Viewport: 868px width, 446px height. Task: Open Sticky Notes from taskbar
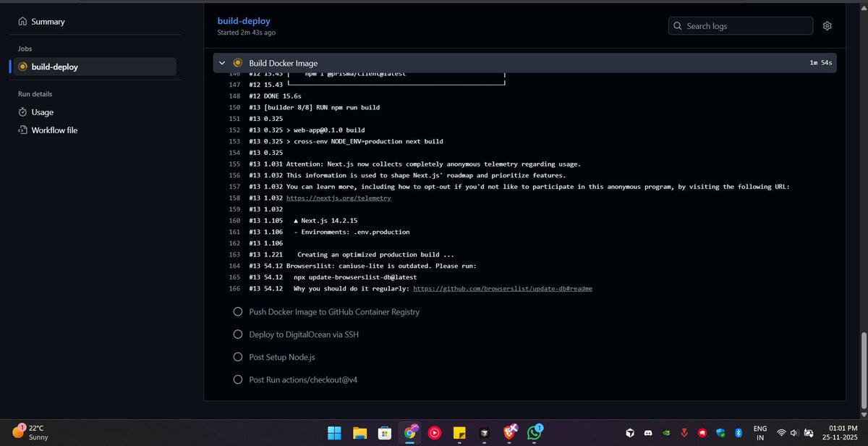459,432
